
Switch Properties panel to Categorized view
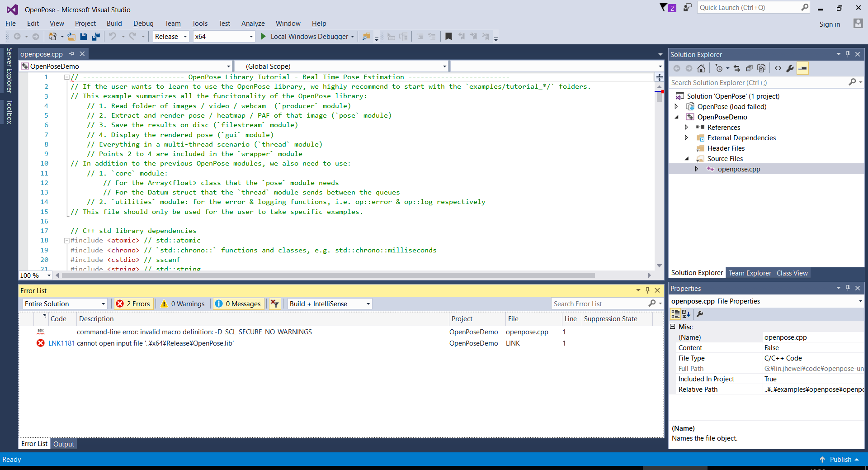tap(675, 314)
